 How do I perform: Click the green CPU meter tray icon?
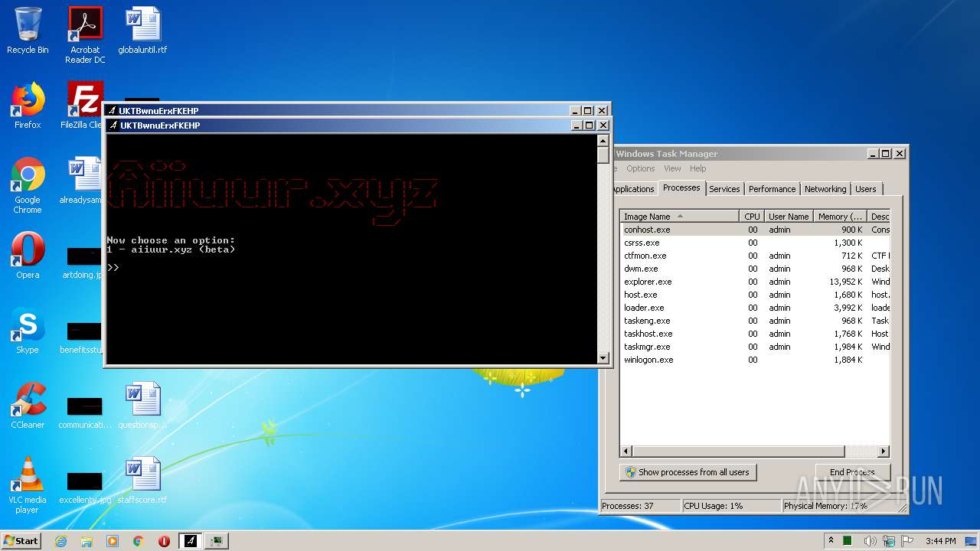(x=848, y=541)
